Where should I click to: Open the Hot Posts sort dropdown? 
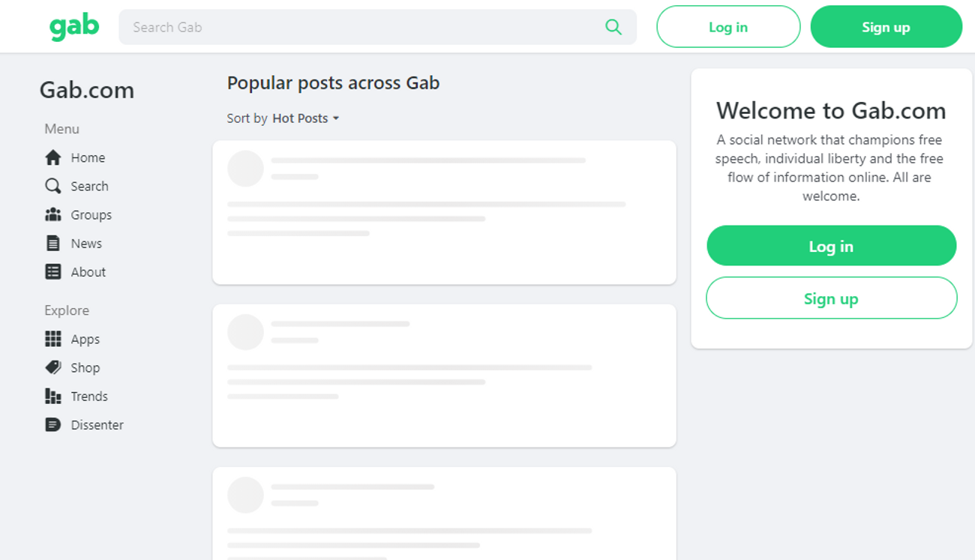point(304,118)
